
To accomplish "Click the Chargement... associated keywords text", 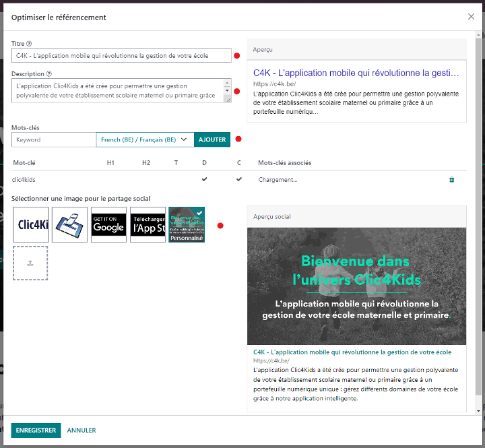I will point(278,180).
